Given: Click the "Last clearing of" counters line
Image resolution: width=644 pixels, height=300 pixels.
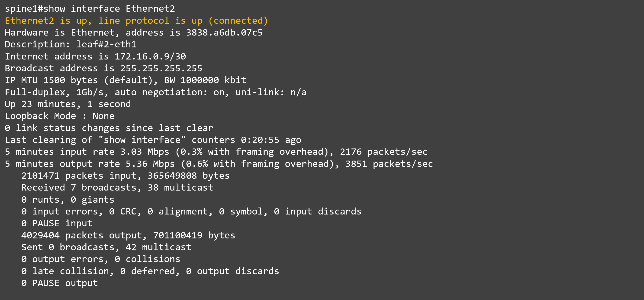Looking at the screenshot, I should [153, 140].
